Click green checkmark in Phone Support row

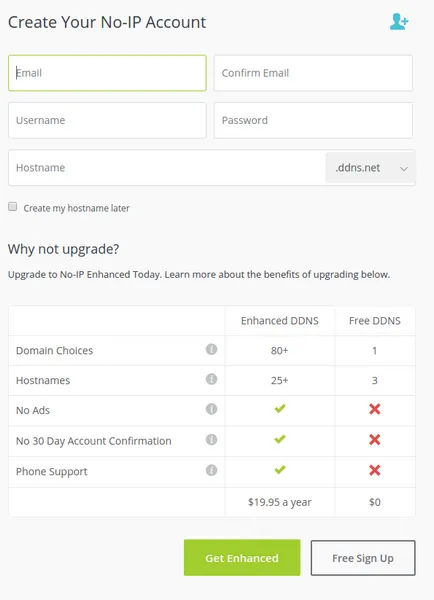point(280,470)
